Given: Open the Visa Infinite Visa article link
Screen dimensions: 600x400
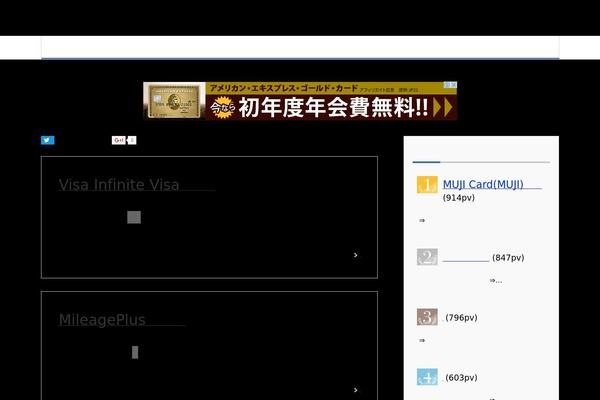Looking at the screenshot, I should [137, 184].
